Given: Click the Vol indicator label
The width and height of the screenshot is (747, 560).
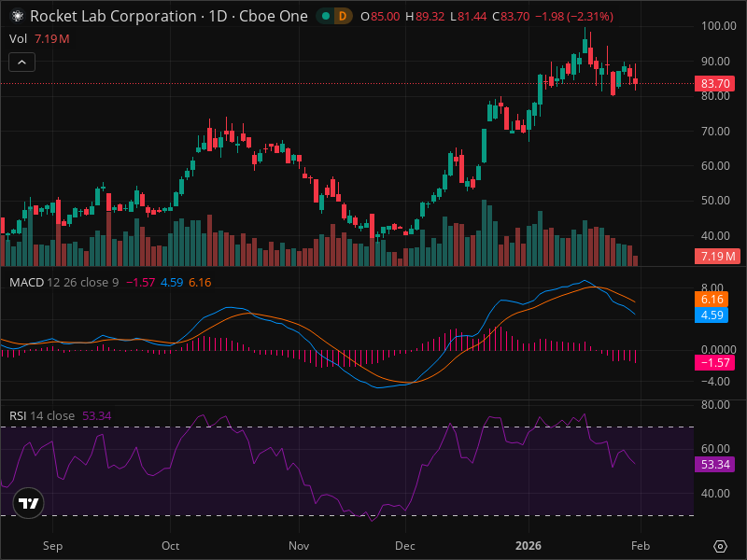Looking at the screenshot, I should [x=18, y=39].
